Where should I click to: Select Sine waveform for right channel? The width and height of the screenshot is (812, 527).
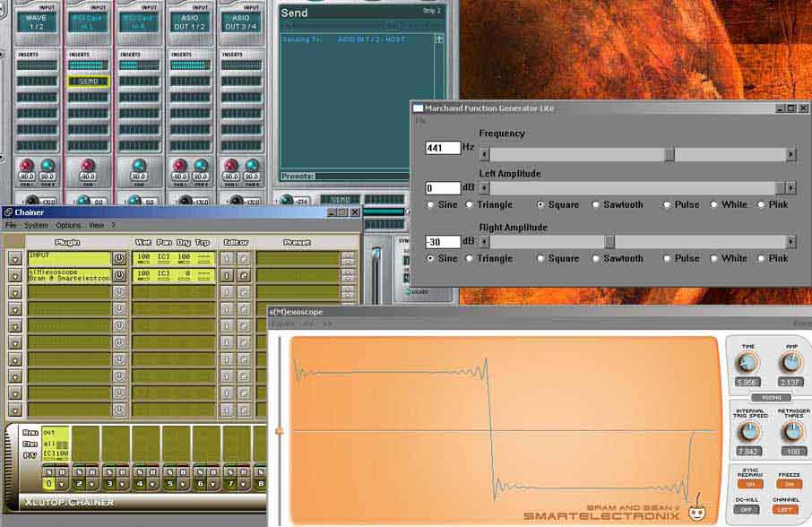(x=430, y=258)
